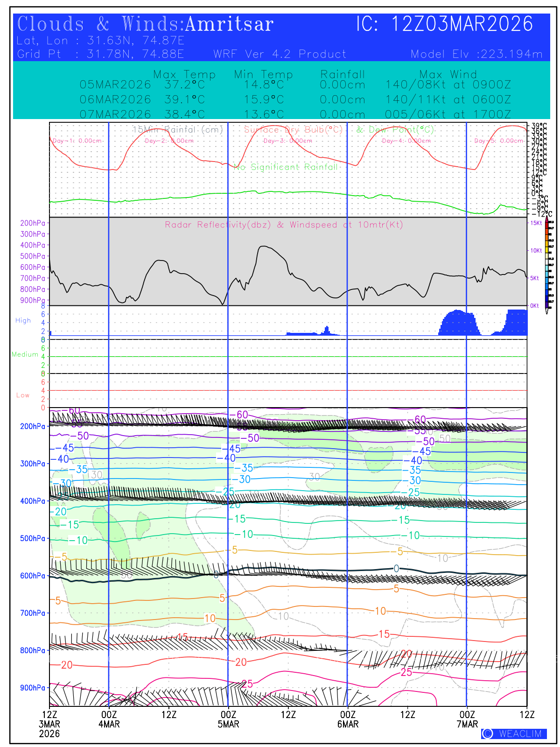Click the No Significant Rainfall message
Image resolution: width=560 pixels, height=747 pixels.
coord(285,167)
